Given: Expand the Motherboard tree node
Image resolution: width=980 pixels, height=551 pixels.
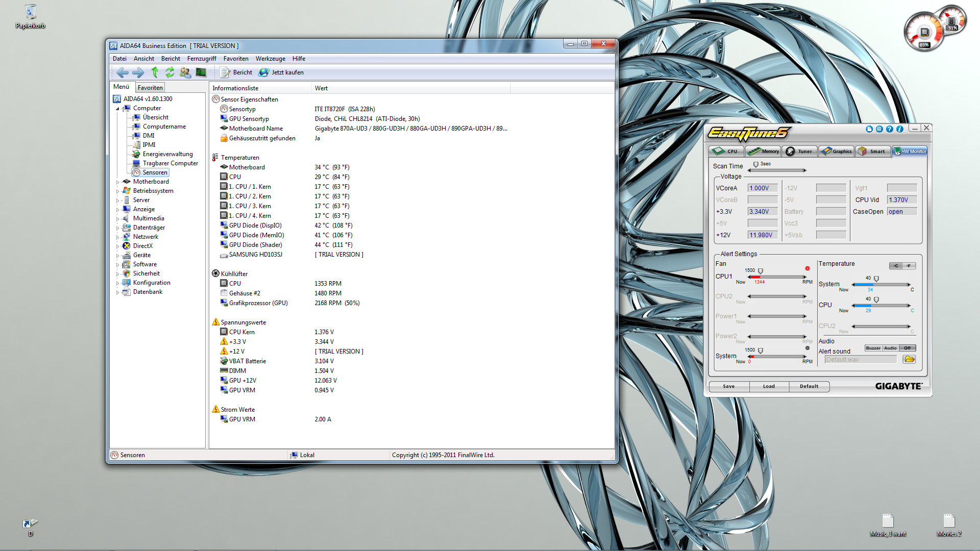Looking at the screenshot, I should [117, 182].
